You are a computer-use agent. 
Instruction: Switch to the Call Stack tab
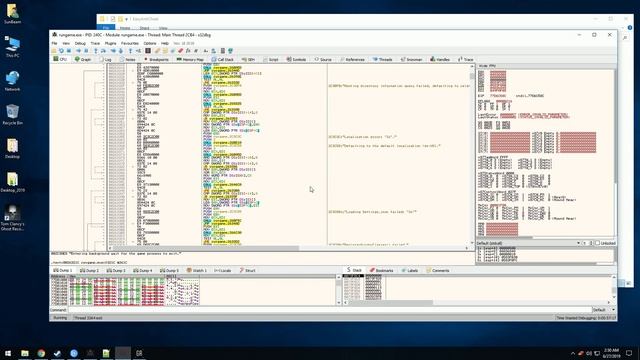click(222, 60)
